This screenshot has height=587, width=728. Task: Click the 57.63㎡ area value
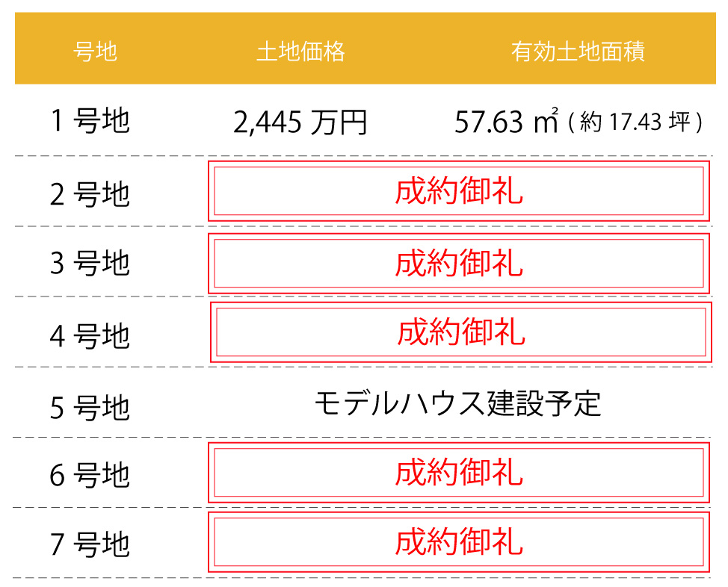506,122
